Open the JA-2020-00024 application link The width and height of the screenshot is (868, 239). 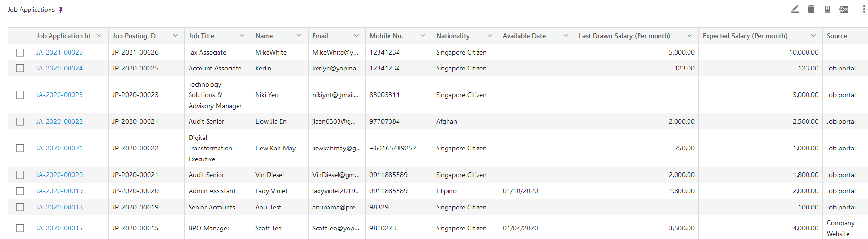60,68
